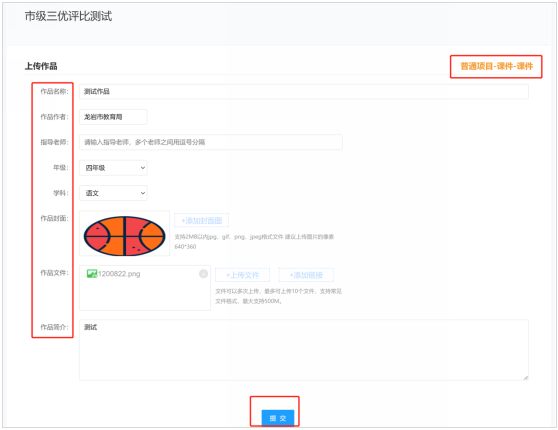
Task: Click the chevron arrow on the 语文 selector
Action: (142, 193)
